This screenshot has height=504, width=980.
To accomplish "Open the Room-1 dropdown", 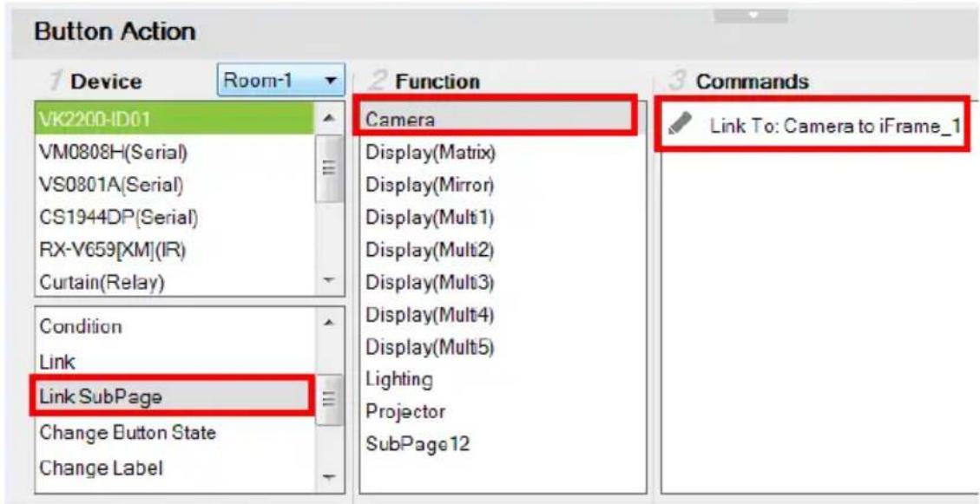I will tap(280, 81).
